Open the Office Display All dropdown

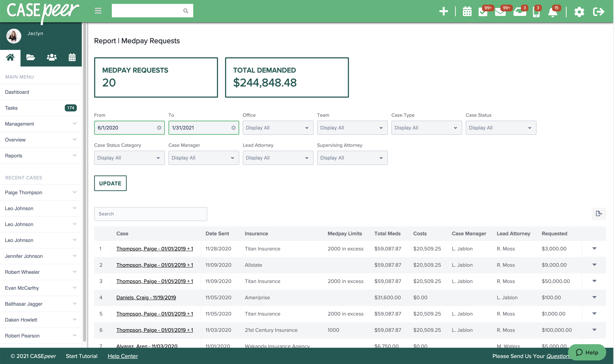278,128
